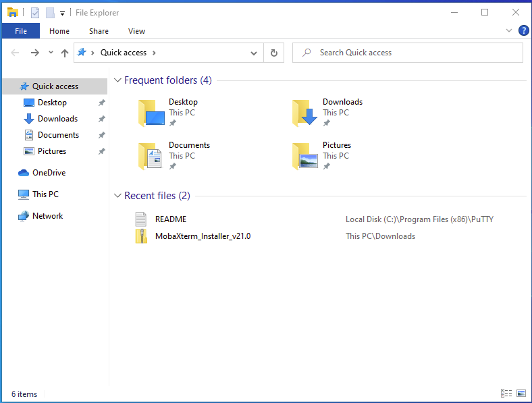Switch to Large icons view in status bar
Screen dimensions: 532x403
521,393
